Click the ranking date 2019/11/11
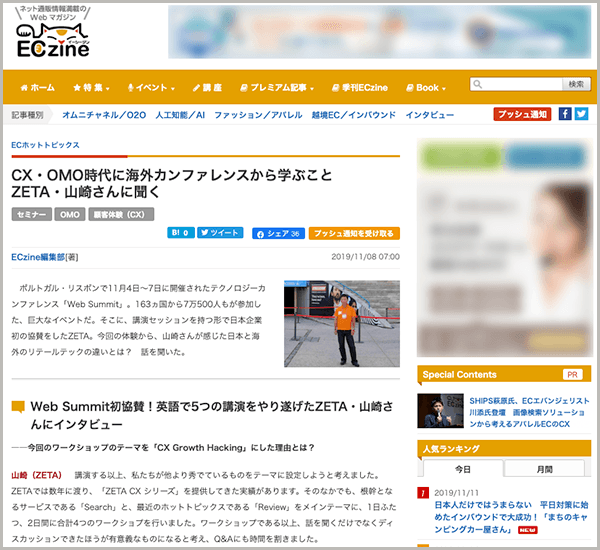Screen dimensions: 600x550 (456, 493)
